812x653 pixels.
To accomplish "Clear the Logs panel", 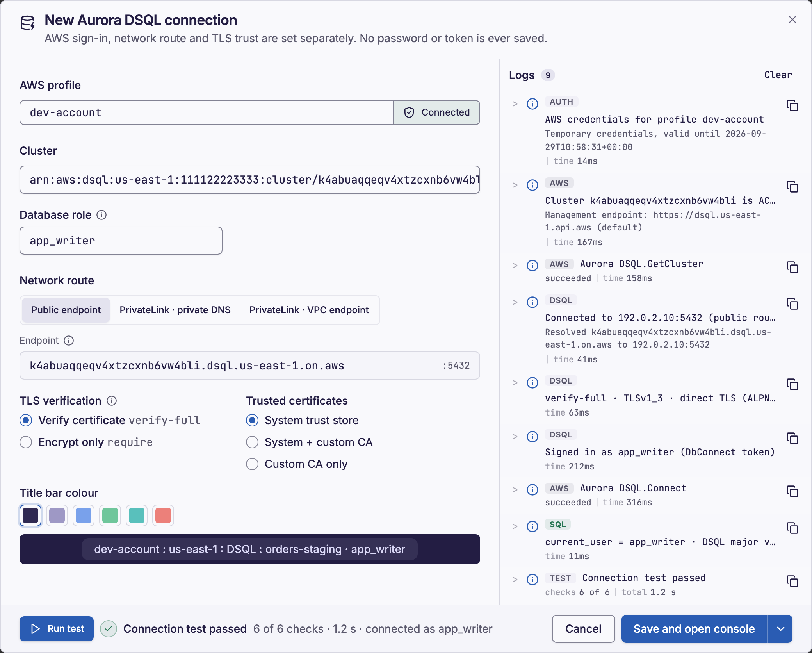I will point(778,75).
